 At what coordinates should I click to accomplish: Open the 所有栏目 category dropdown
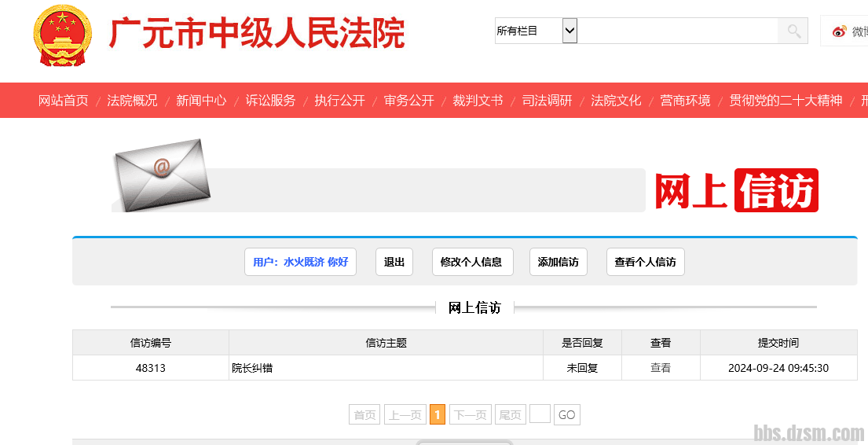(570, 31)
